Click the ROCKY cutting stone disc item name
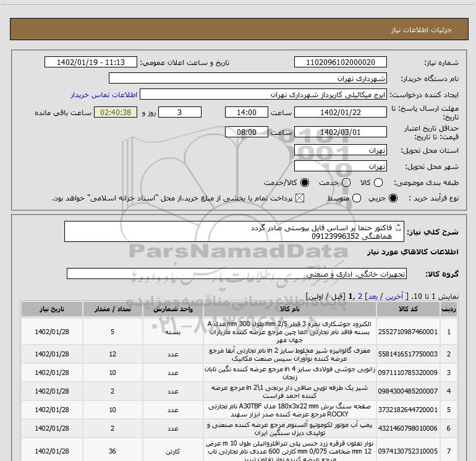This screenshot has height=461, width=476. point(289,410)
